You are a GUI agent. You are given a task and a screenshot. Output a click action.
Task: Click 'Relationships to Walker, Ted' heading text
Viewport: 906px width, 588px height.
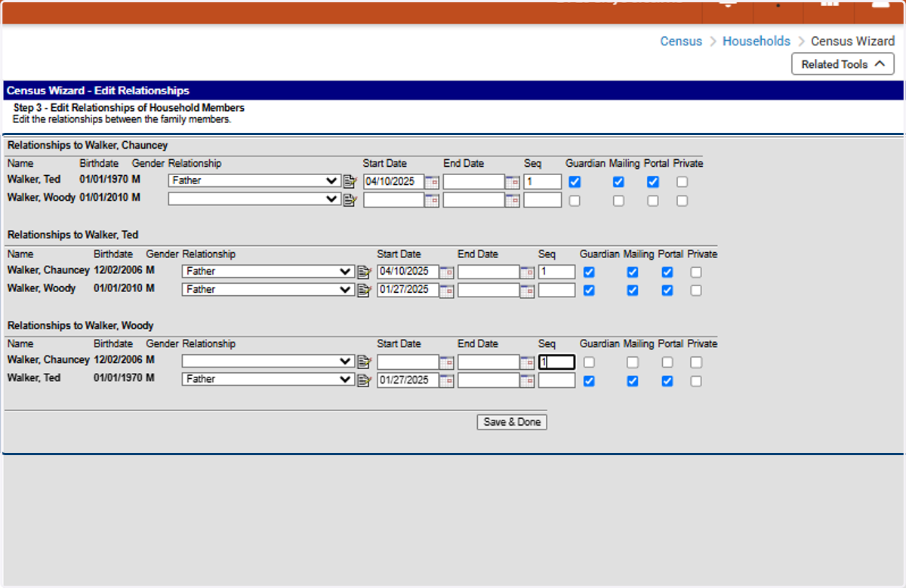73,235
